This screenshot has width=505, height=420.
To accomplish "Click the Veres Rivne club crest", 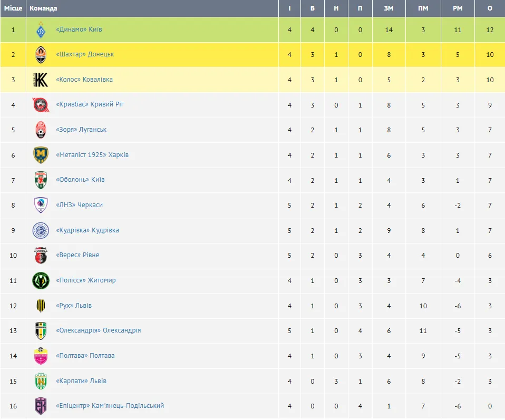I will point(41,256).
